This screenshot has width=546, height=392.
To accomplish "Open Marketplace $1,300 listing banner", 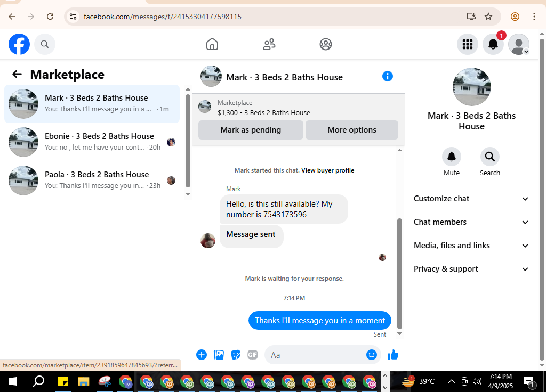I will [299, 108].
